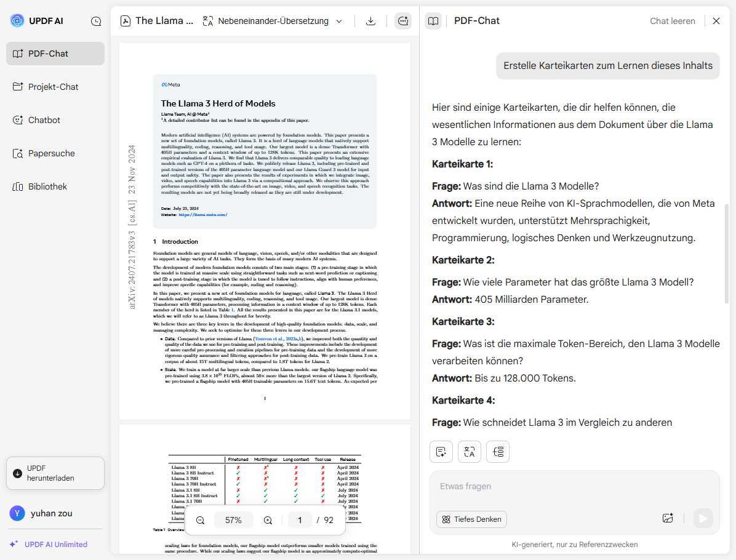
Task: Open UPDF AI Unlimited link
Action: tap(49, 545)
